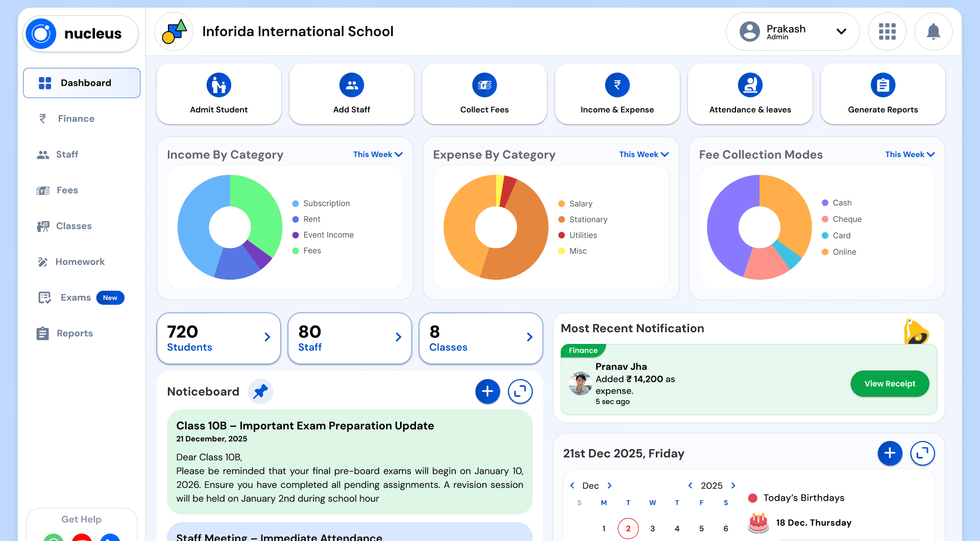Image resolution: width=980 pixels, height=541 pixels.
Task: Advance to the next month in the calendar
Action: pyautogui.click(x=609, y=485)
